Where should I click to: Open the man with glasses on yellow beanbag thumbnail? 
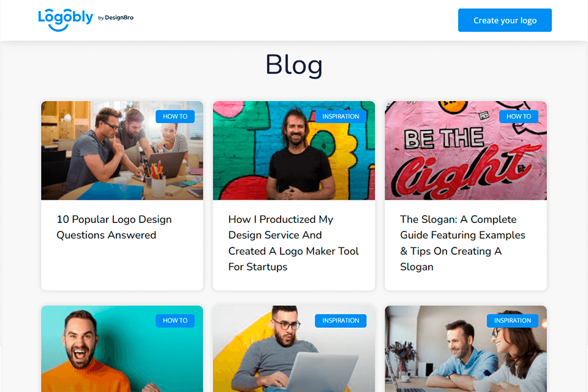pyautogui.click(x=293, y=349)
